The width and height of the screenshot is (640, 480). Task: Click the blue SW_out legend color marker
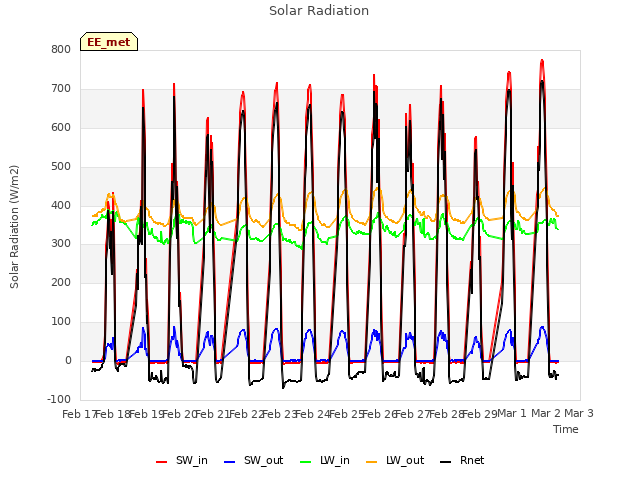click(x=230, y=462)
